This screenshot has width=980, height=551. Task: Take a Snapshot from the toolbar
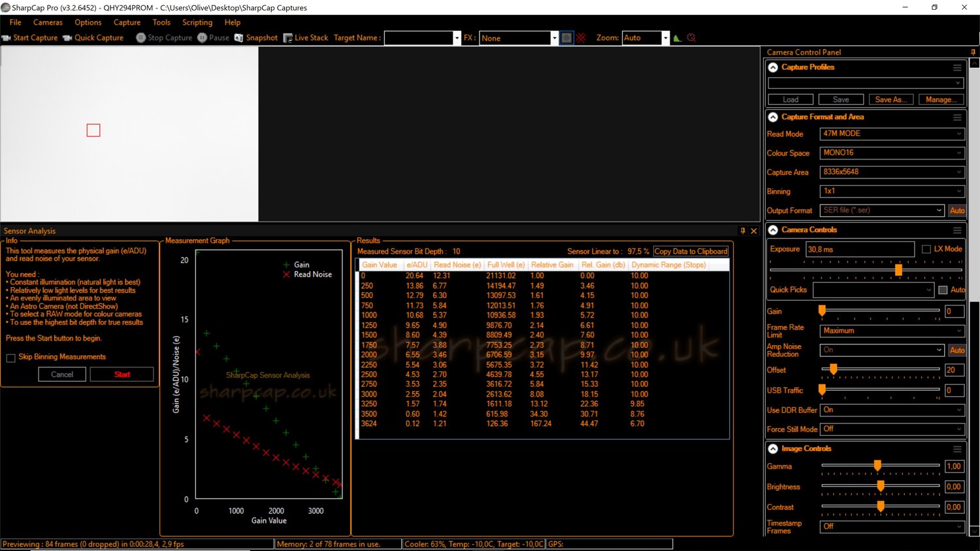click(x=256, y=38)
